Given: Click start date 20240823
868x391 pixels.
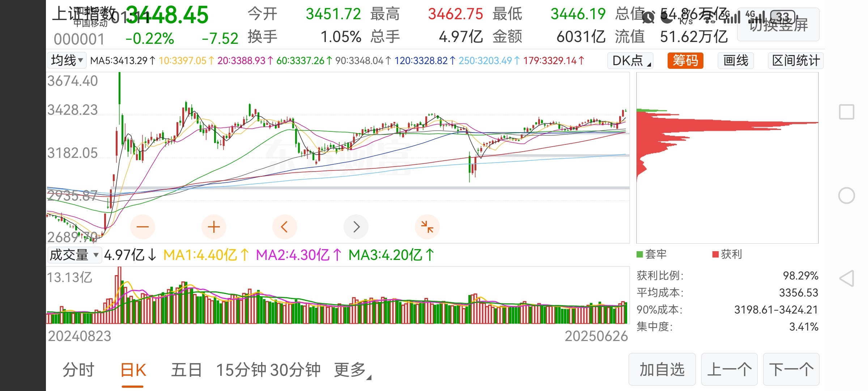Looking at the screenshot, I should click(x=80, y=336).
